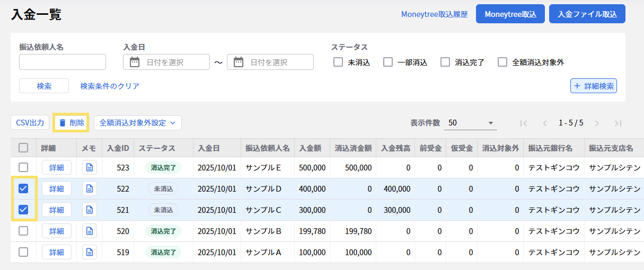Image resolution: width=644 pixels, height=270 pixels.
Task: Click the 振込依頼人名 text input field
Action: coord(63,62)
